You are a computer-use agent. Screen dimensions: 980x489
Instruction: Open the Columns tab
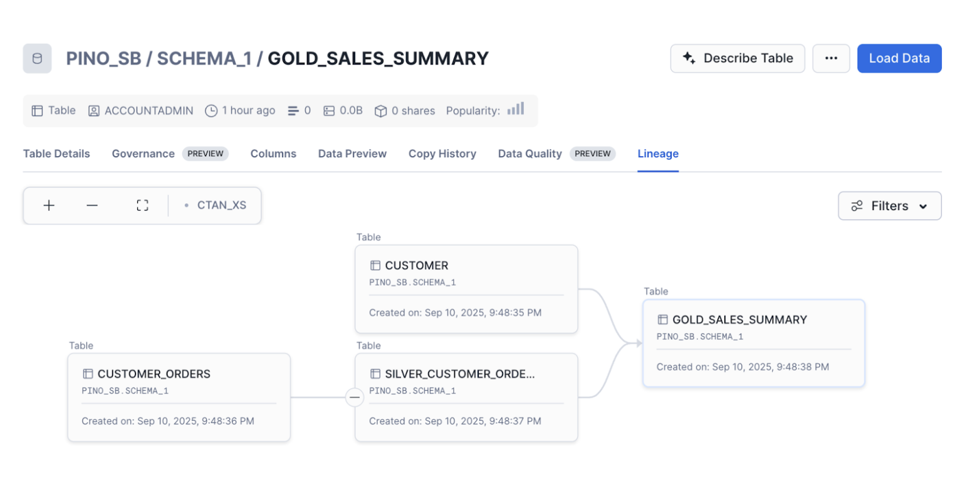click(x=273, y=154)
